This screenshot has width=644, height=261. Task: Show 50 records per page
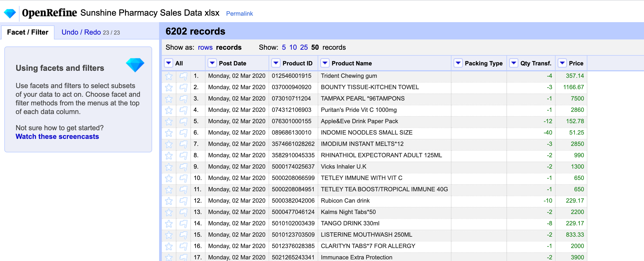[x=315, y=48]
